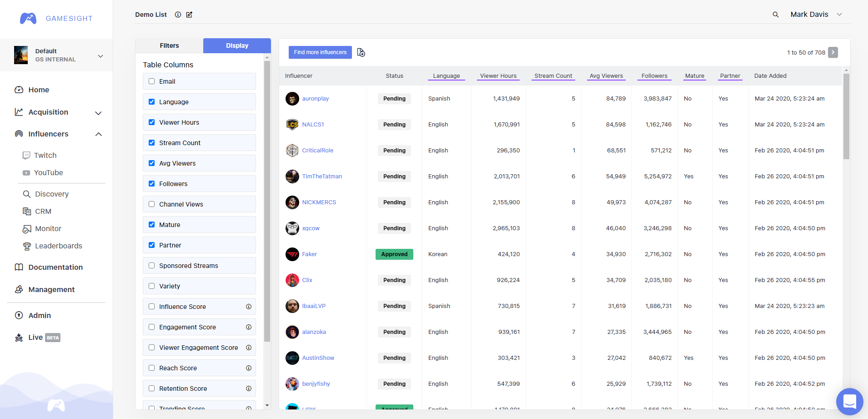The height and width of the screenshot is (419, 868).
Task: Click the Admin compass icon
Action: coord(19,315)
